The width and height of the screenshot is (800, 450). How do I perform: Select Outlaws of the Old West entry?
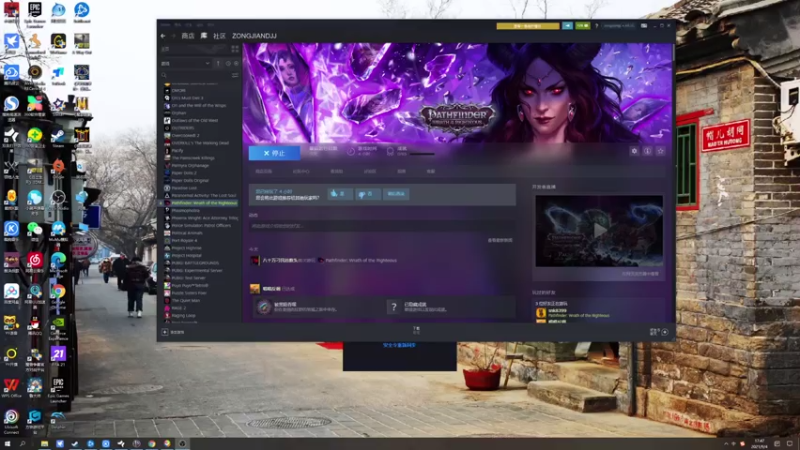[194, 120]
